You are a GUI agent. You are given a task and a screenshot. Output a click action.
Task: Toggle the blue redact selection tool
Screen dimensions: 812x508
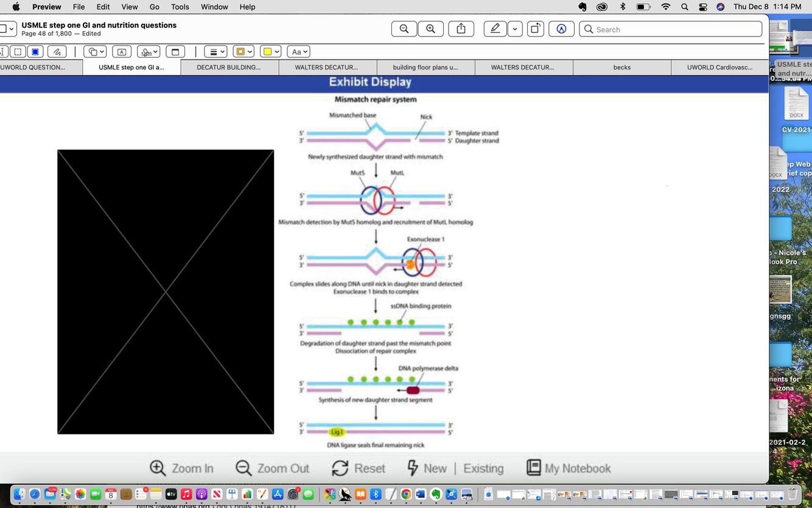coord(35,52)
